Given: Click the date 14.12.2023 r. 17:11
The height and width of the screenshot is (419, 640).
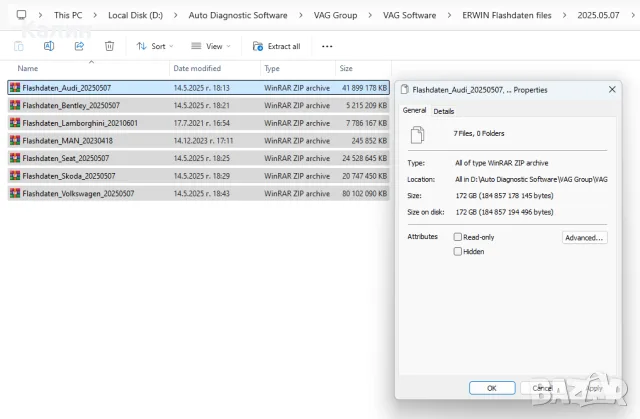Looking at the screenshot, I should point(203,141).
